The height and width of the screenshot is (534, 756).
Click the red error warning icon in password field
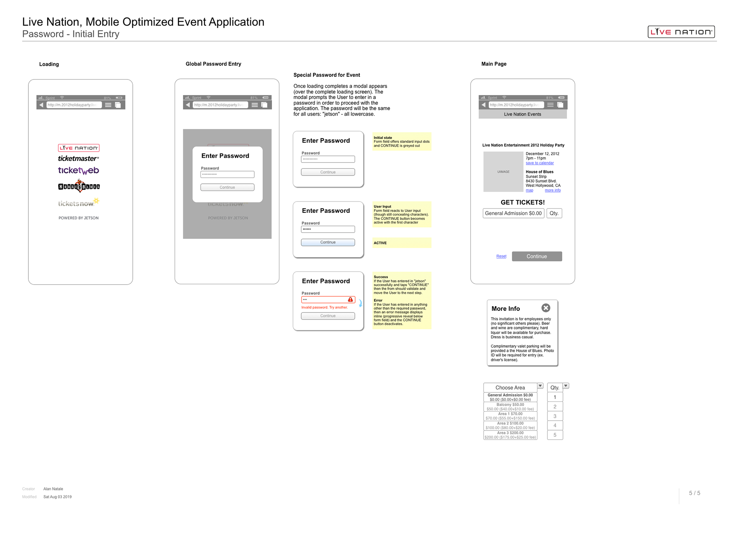pyautogui.click(x=350, y=299)
